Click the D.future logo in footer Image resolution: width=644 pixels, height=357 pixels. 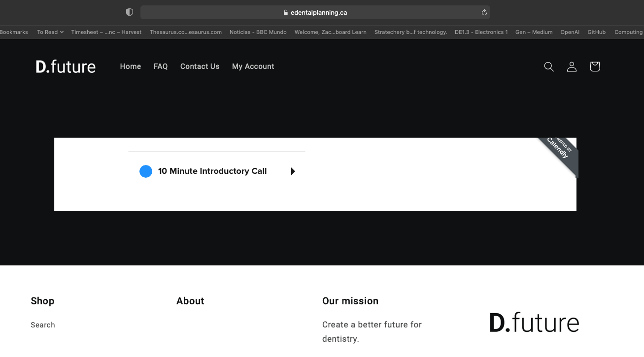tap(534, 323)
